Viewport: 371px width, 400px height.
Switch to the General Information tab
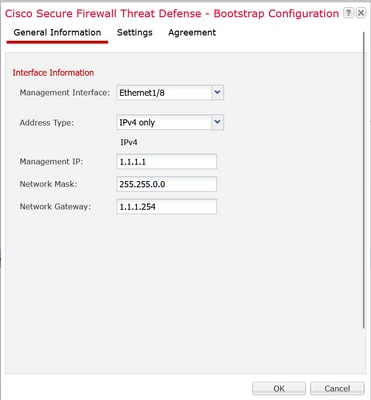pyautogui.click(x=57, y=33)
